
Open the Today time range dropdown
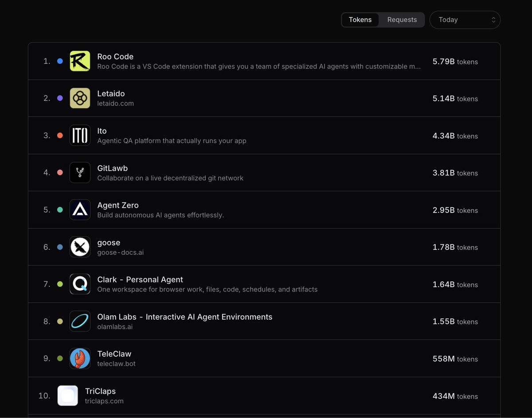pos(465,20)
